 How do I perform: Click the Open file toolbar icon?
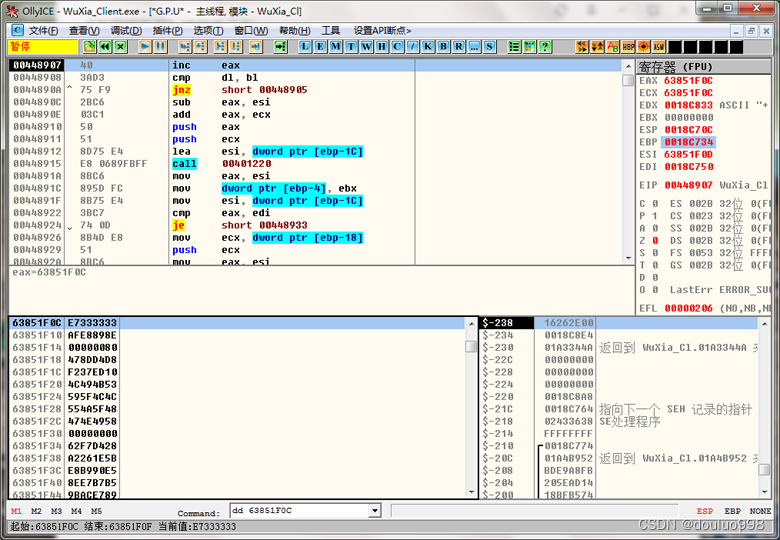click(90, 47)
